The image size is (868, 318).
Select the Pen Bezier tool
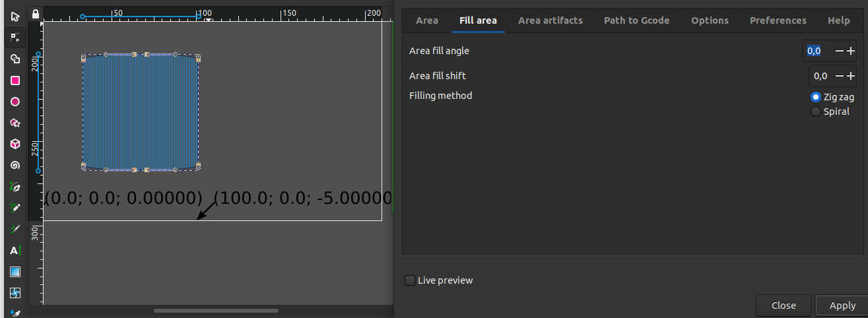coord(15,187)
